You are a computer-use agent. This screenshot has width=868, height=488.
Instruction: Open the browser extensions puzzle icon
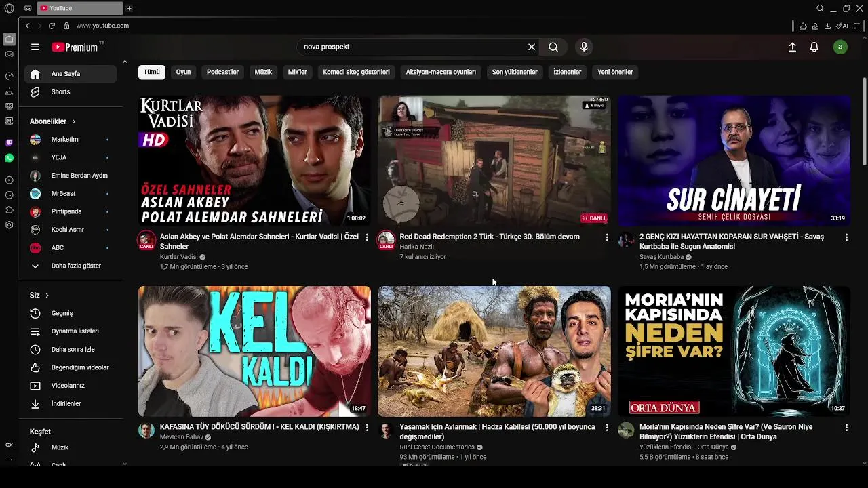803,26
